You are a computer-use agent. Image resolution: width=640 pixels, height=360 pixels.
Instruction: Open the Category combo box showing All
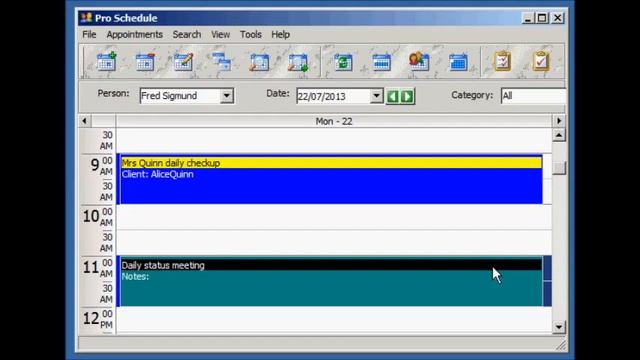click(x=533, y=96)
